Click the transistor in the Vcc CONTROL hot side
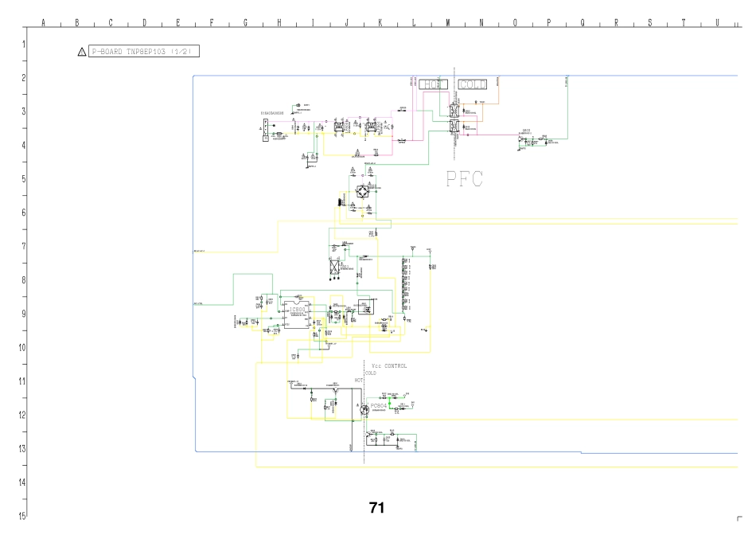The image size is (756, 535). click(x=336, y=389)
